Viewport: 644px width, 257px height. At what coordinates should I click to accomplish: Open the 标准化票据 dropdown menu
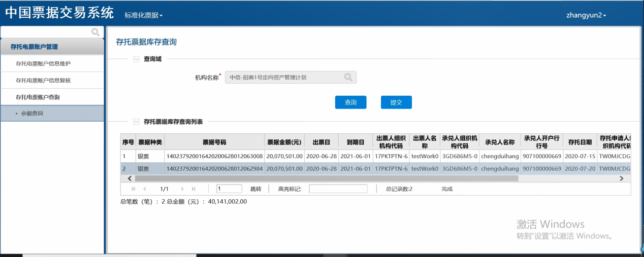coord(144,15)
